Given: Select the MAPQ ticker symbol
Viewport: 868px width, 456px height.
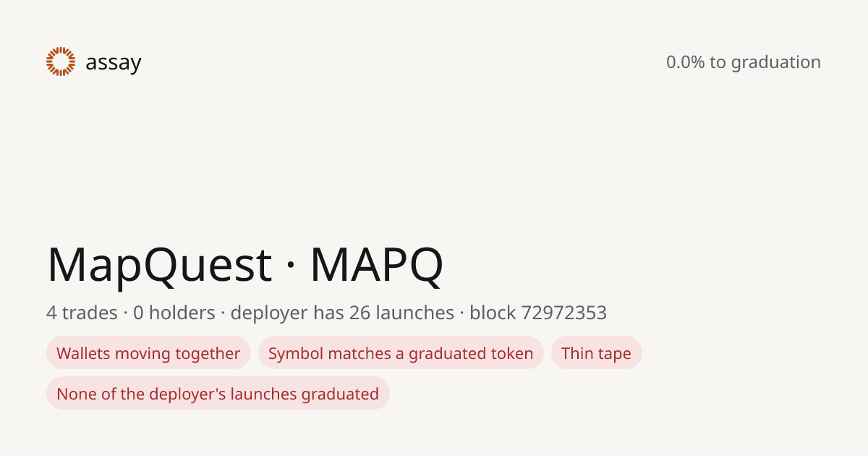Looking at the screenshot, I should tap(376, 265).
